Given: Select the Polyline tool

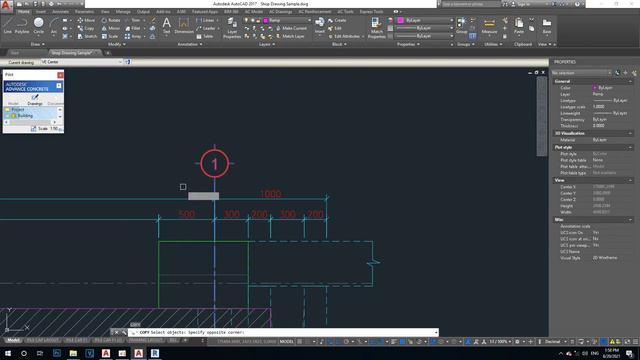Looking at the screenshot, I should point(22,26).
